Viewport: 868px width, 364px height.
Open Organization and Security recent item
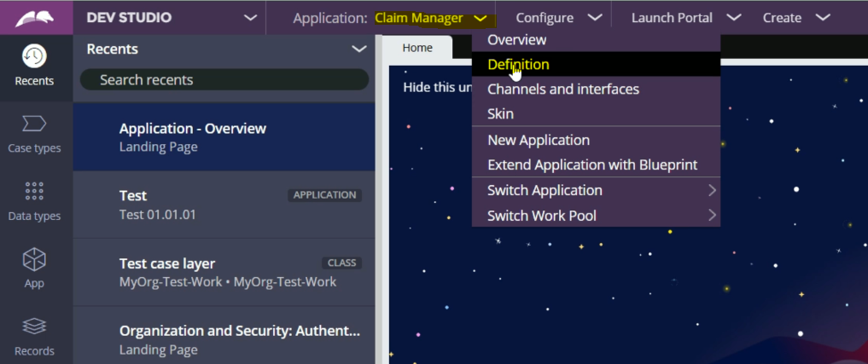coord(224,336)
